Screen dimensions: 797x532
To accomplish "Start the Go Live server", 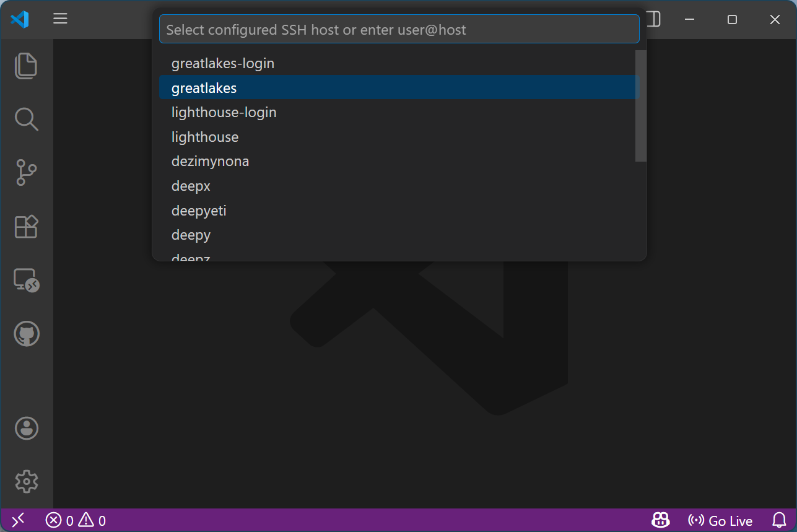I will (720, 520).
